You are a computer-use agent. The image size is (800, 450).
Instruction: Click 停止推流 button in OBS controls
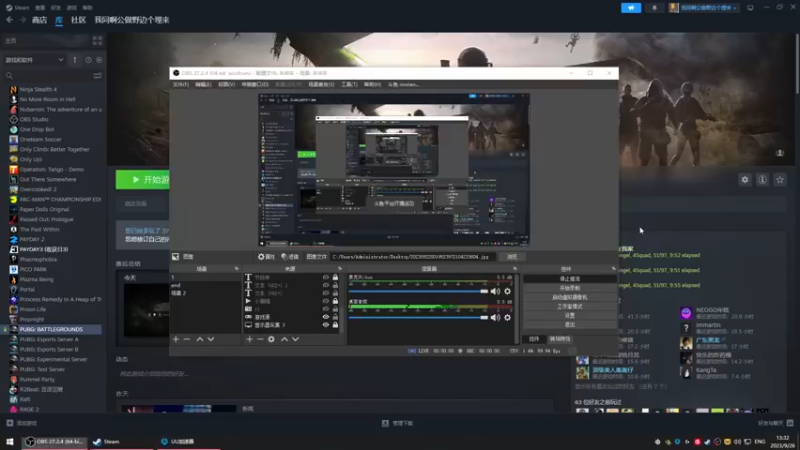[x=569, y=279]
